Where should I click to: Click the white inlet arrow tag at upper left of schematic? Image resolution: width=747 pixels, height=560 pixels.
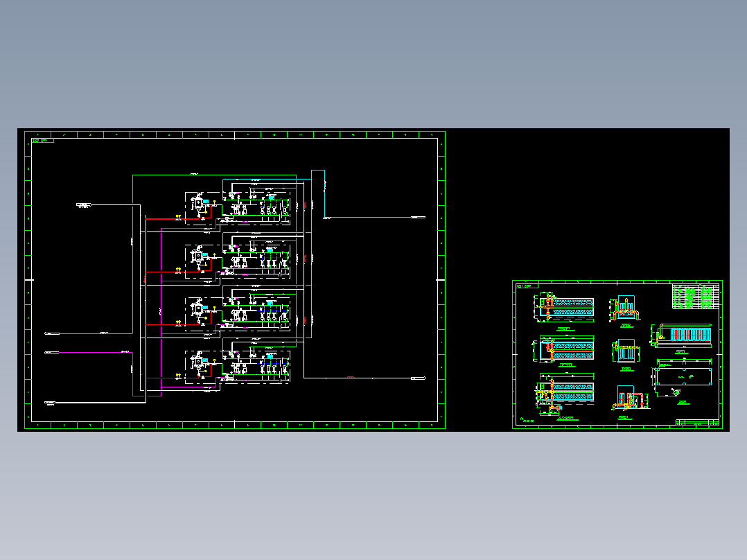coord(83,205)
